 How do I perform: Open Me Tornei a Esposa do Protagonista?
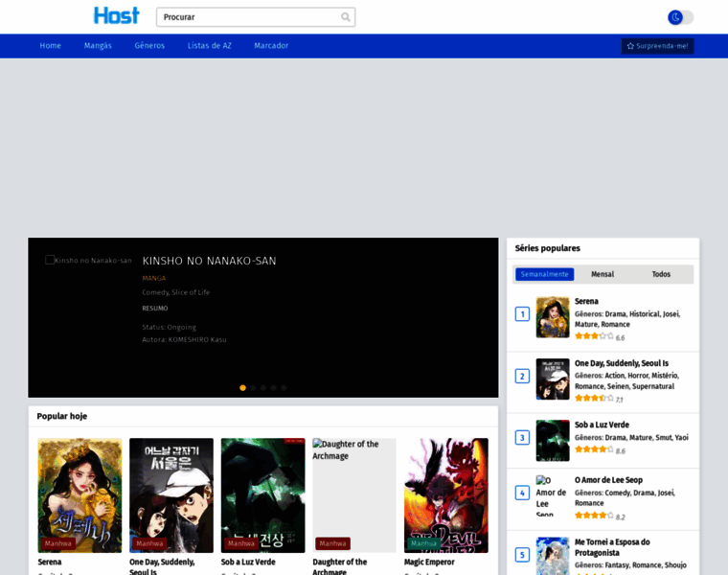[x=612, y=547]
